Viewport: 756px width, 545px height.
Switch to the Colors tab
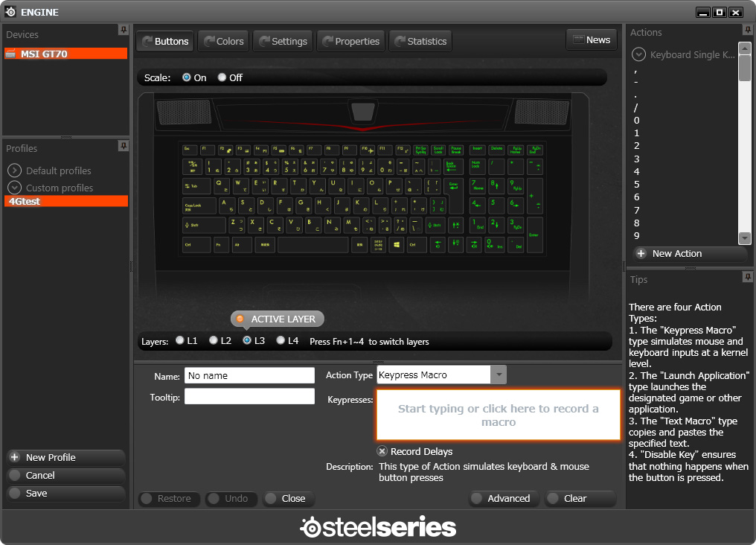224,41
